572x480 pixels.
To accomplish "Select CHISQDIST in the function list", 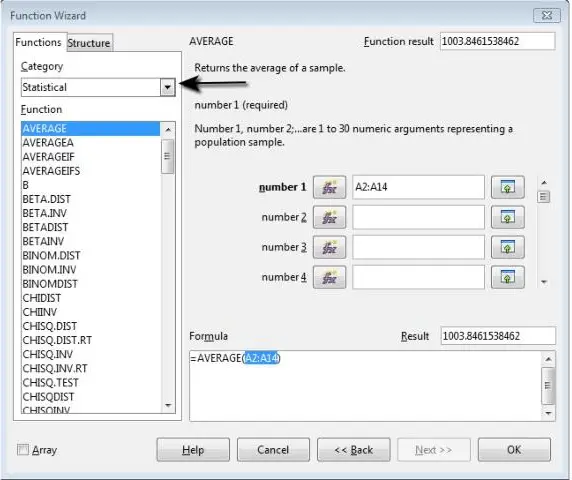I will click(90, 397).
